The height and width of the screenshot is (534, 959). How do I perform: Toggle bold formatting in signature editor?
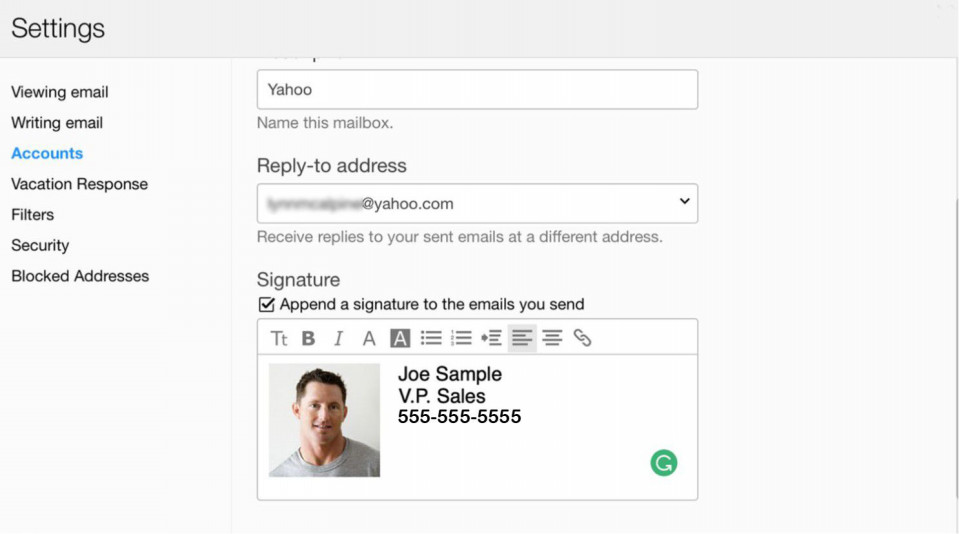pyautogui.click(x=308, y=338)
